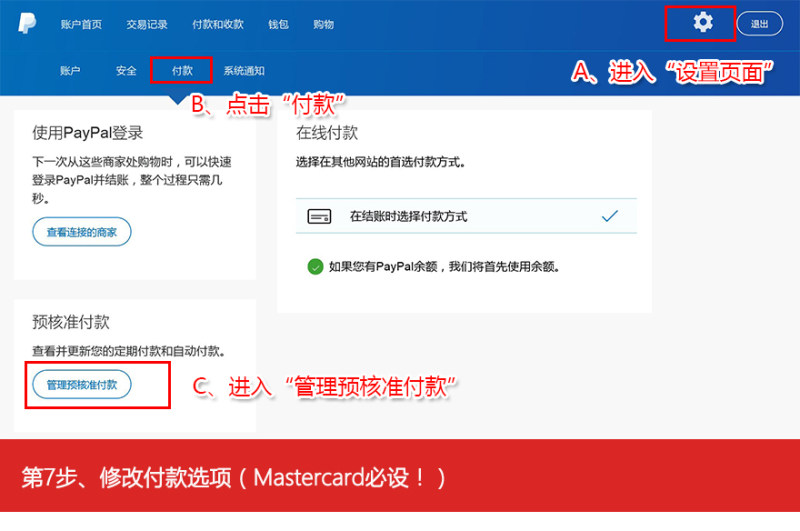Click the green check icon by PayPal余额 note
The height and width of the screenshot is (531, 800).
[315, 266]
